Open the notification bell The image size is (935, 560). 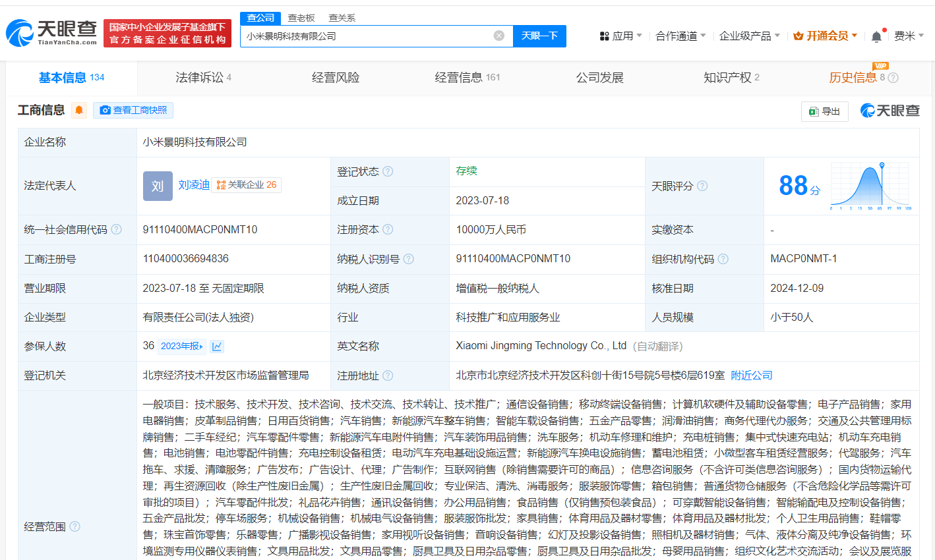876,36
